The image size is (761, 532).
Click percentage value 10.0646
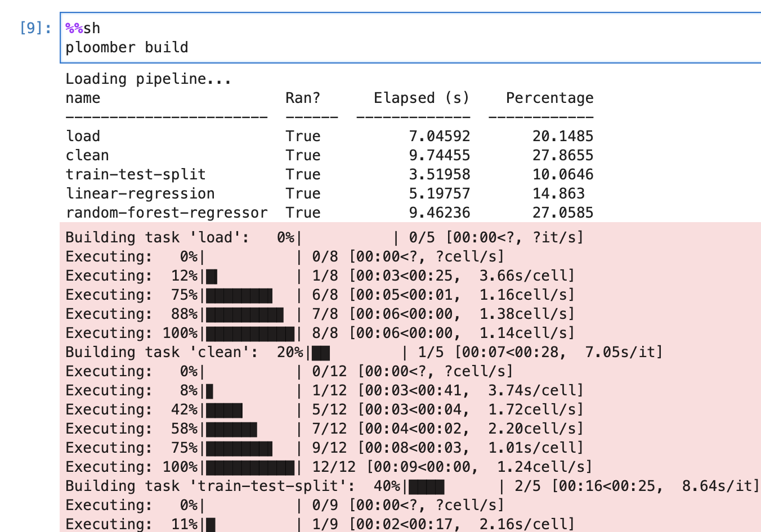[x=563, y=174]
